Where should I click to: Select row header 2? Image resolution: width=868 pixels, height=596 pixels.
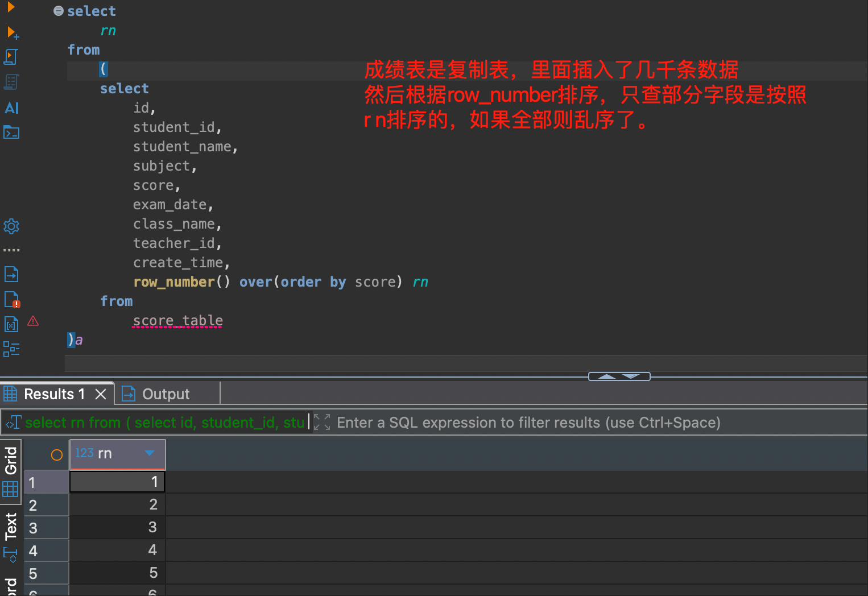tap(47, 505)
